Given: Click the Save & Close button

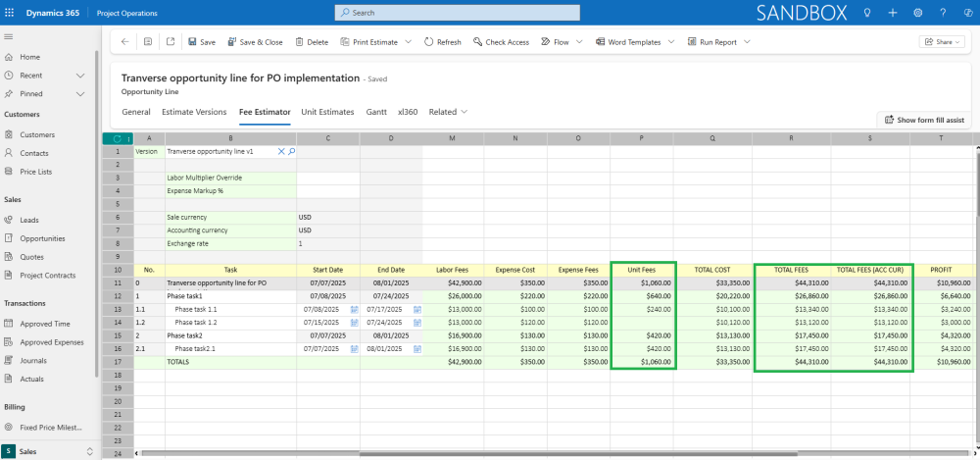Looking at the screenshot, I should (255, 42).
